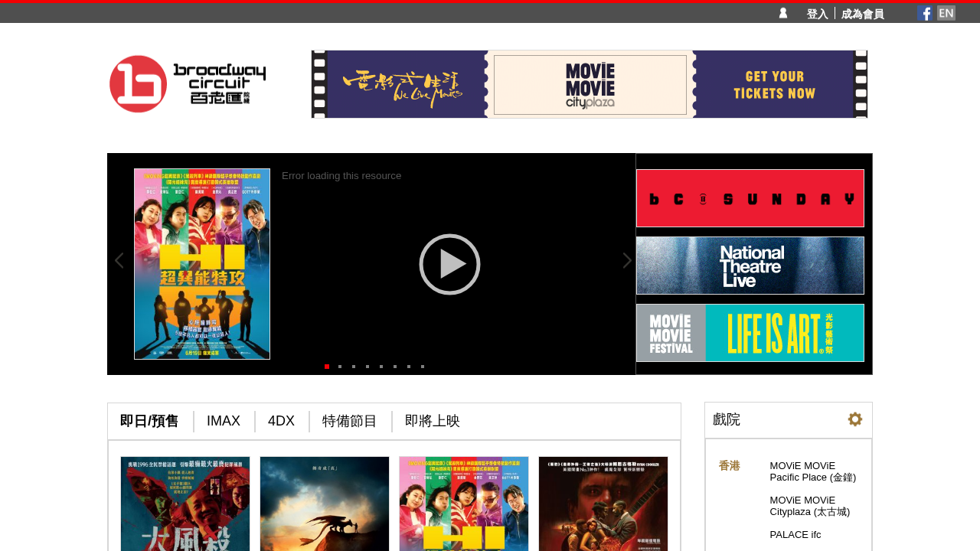
Task: Go to previous carousel slide arrow
Action: coord(119,261)
